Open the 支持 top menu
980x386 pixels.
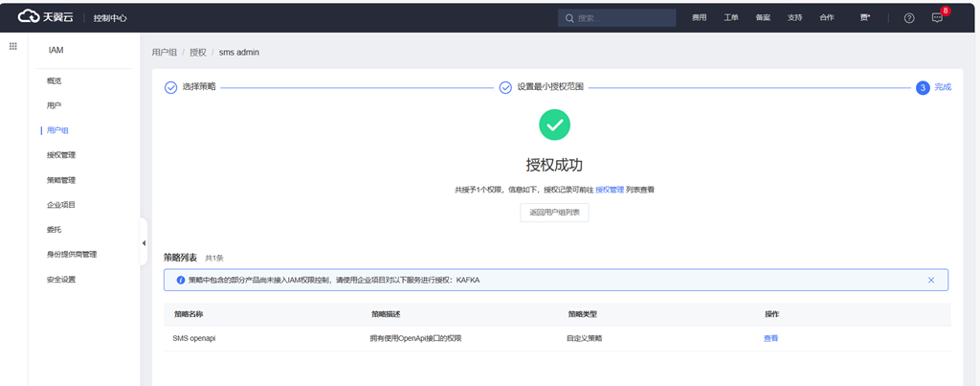(794, 18)
